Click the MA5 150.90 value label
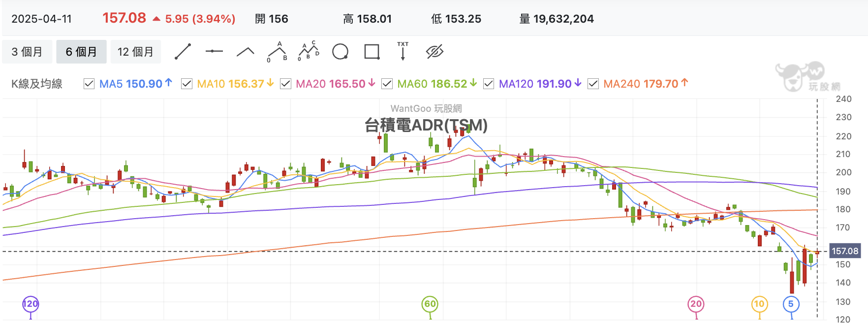Image resolution: width=868 pixels, height=326 pixels. (x=136, y=84)
